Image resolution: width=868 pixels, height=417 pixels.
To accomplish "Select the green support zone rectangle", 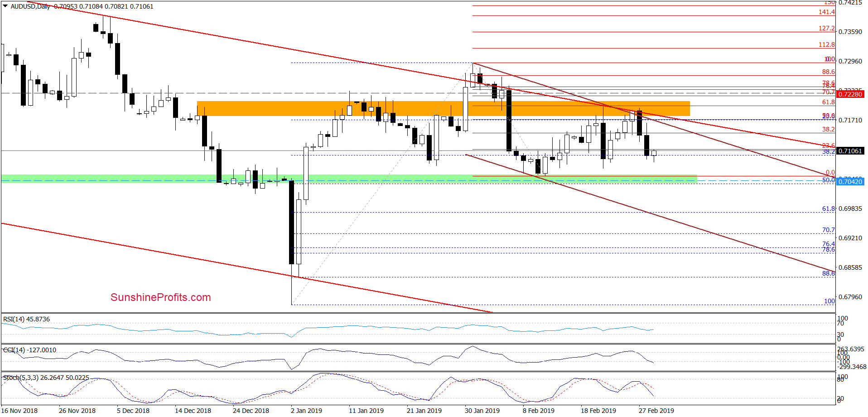I will [349, 178].
